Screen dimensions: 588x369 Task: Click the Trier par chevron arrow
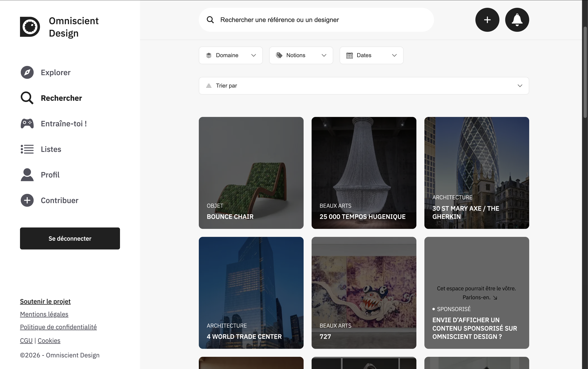coord(520,86)
